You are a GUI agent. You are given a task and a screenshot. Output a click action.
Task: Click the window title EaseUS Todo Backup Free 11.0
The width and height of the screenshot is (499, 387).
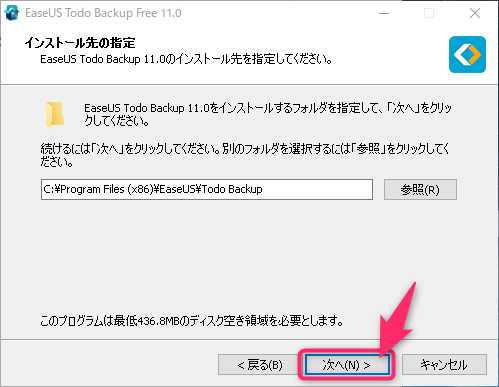click(x=103, y=13)
